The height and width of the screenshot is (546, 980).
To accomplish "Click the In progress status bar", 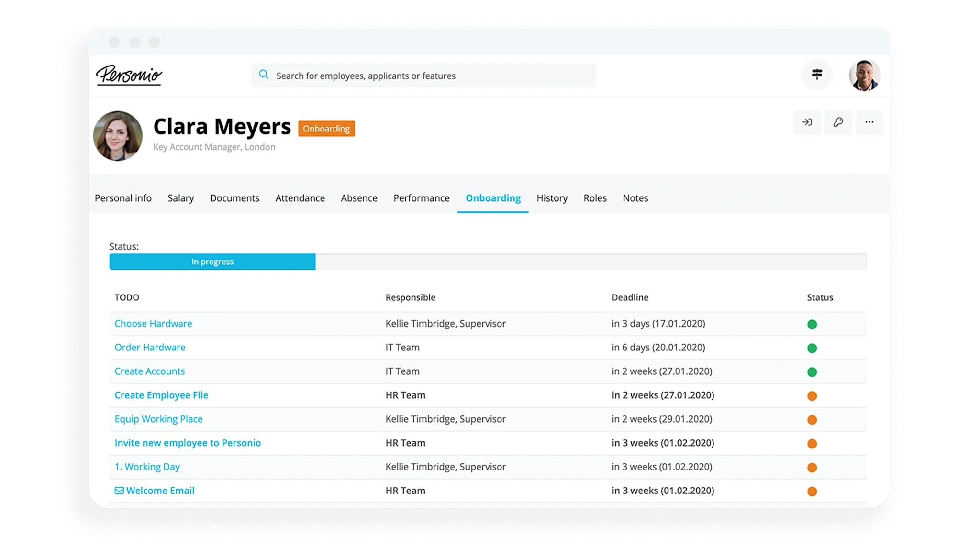I will click(x=212, y=262).
